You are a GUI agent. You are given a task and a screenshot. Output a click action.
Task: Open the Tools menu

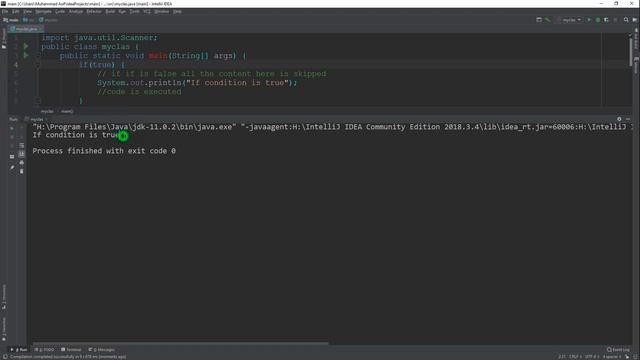(134, 11)
